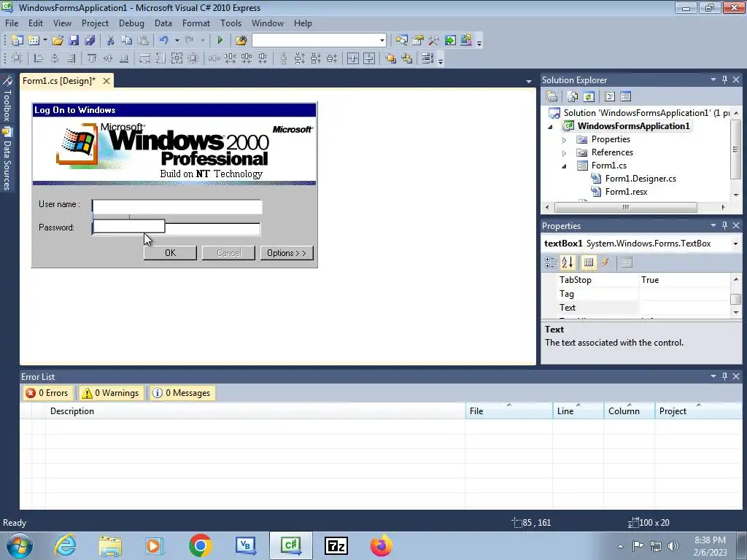Toggle auto-hide pin on Solution Explorer
This screenshot has height=560, width=747.
pyautogui.click(x=724, y=79)
